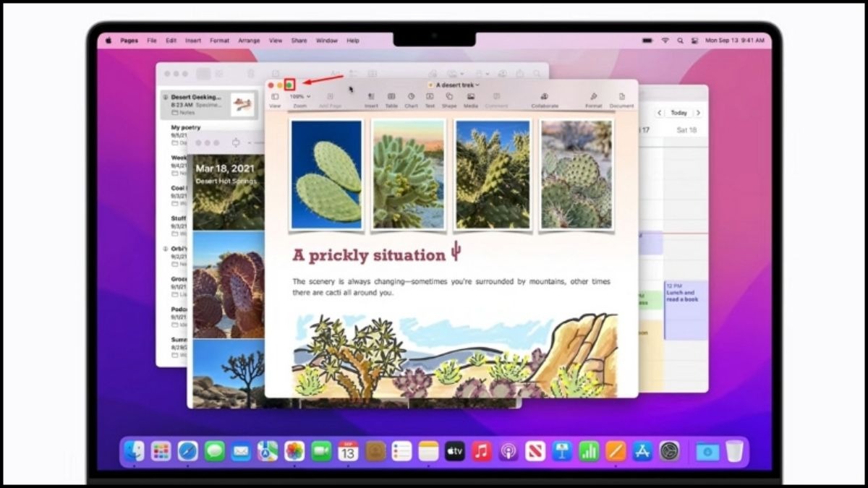Open the Arrange menu

[249, 40]
